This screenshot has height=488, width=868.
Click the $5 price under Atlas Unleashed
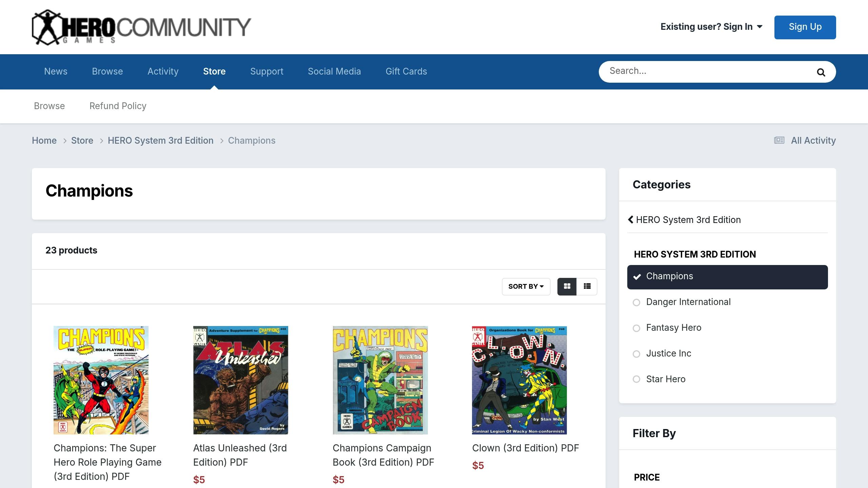(x=199, y=480)
